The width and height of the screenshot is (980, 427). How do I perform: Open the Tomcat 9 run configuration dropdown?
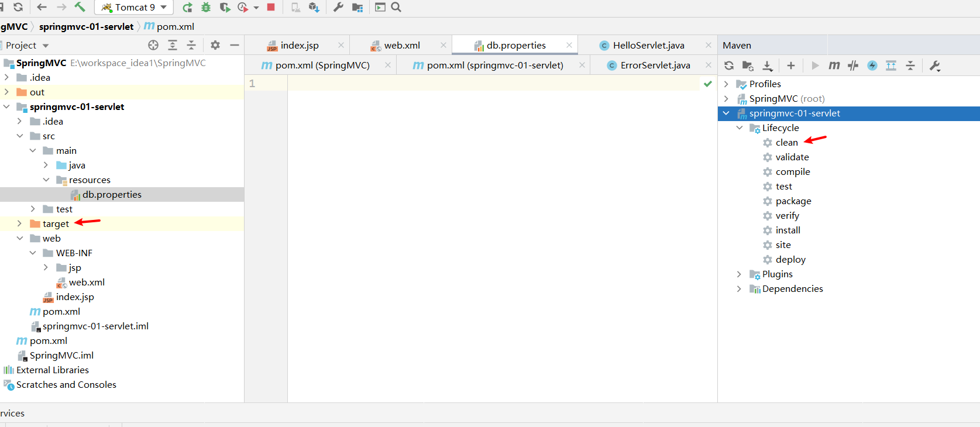pyautogui.click(x=134, y=7)
